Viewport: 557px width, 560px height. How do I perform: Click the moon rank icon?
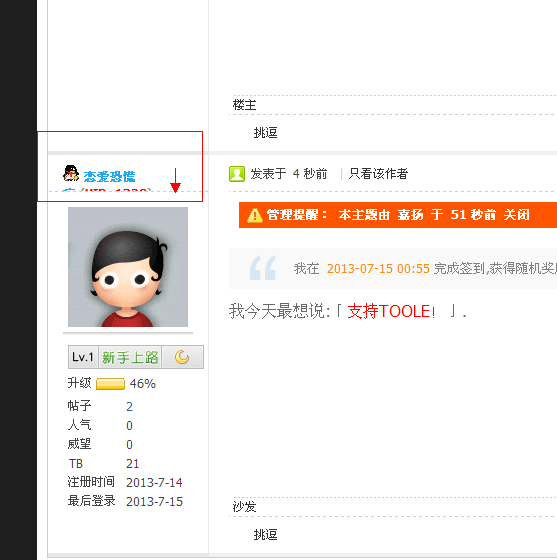(182, 357)
